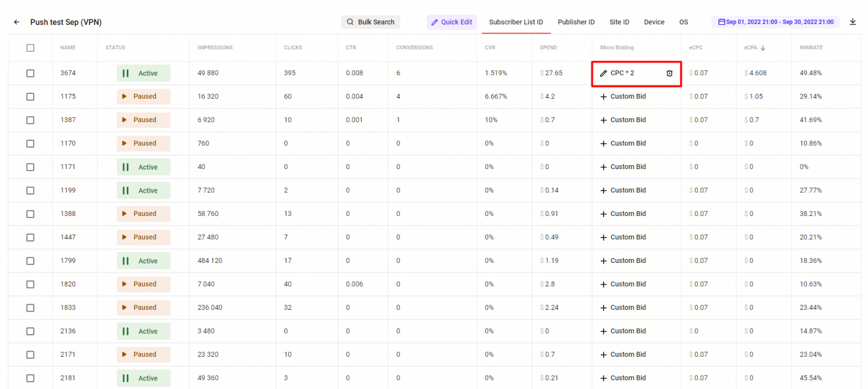Add a Custom Bid for row 1175
This screenshot has width=868, height=389.
click(x=623, y=97)
